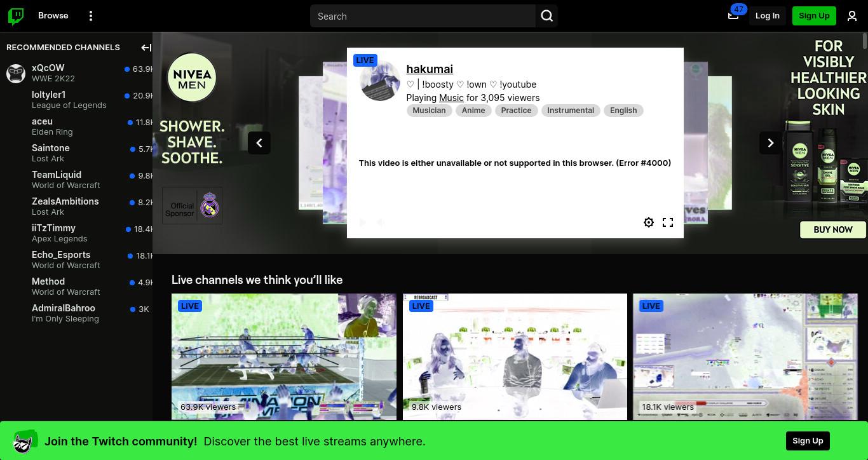Toggle fullscreen on the video player
The image size is (868, 460).
tap(668, 222)
